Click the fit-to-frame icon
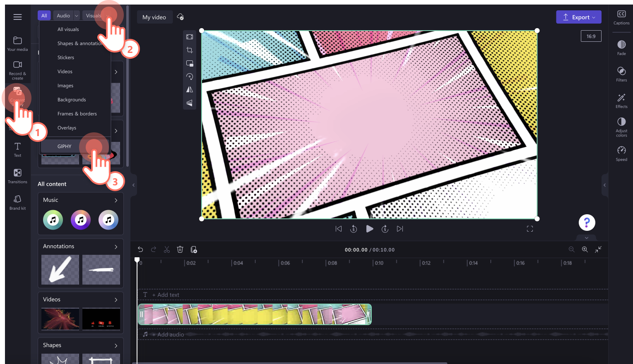Image resolution: width=633 pixels, height=364 pixels. [x=190, y=37]
